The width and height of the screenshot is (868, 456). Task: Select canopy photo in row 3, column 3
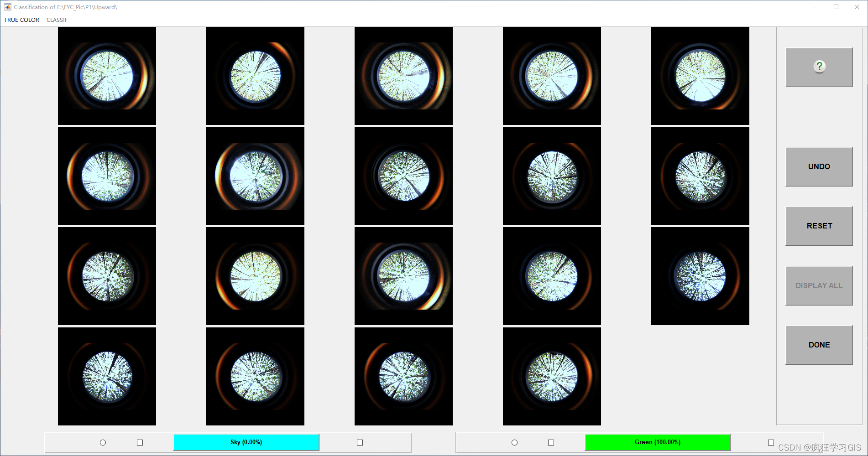click(403, 276)
